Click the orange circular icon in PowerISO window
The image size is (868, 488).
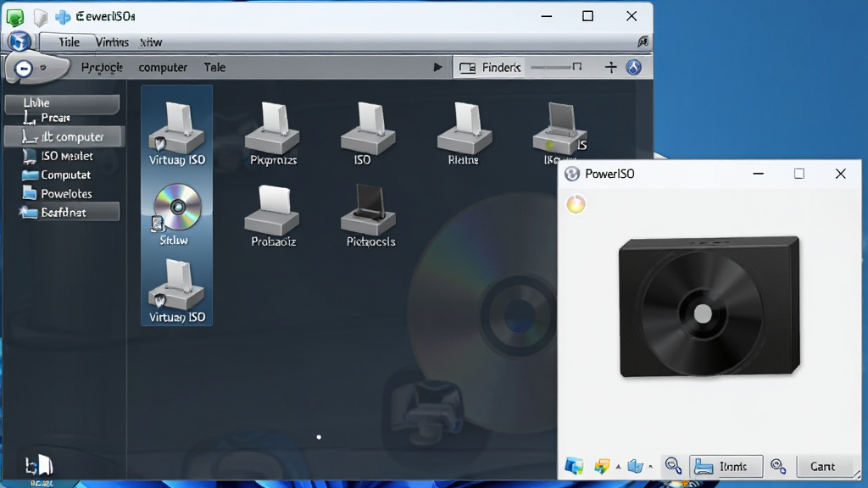[576, 204]
